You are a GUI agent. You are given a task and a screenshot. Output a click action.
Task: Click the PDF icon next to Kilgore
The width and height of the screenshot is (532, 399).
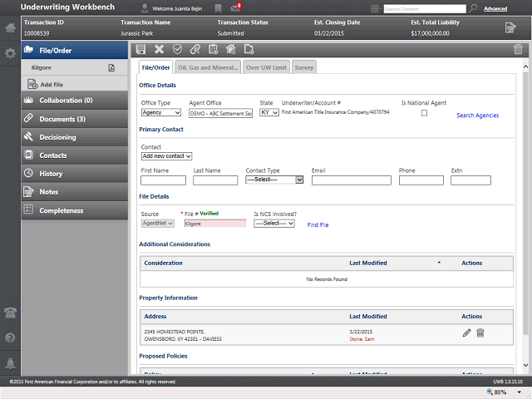click(111, 68)
